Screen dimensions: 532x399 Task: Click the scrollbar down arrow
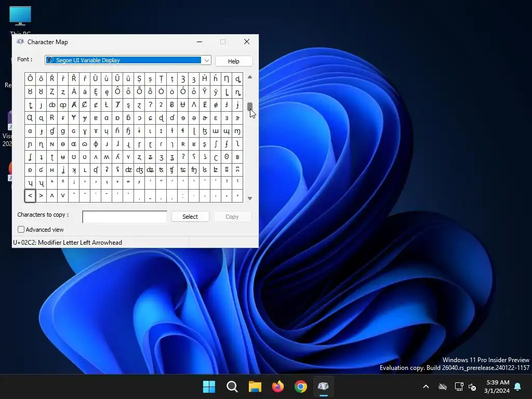click(250, 198)
